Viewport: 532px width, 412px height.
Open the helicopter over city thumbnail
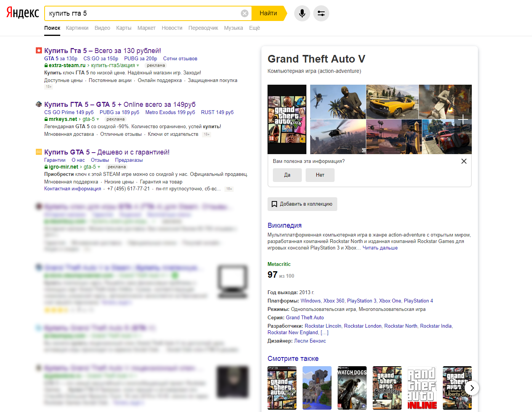click(338, 137)
